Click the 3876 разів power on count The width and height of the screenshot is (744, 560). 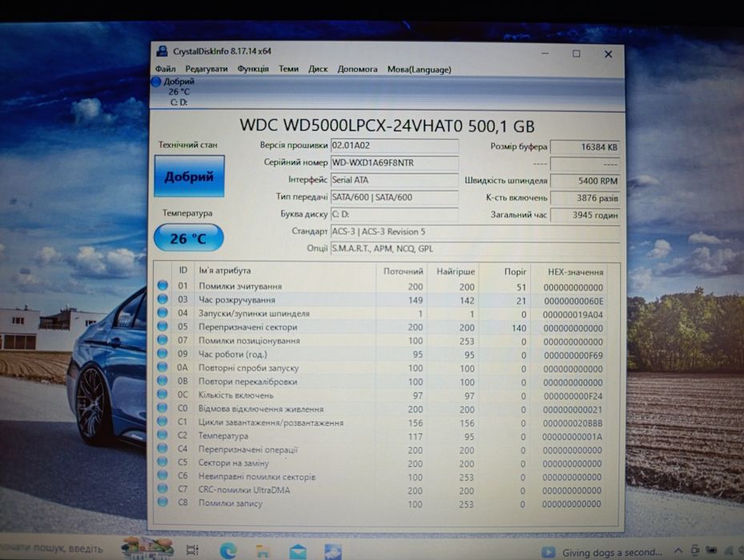(x=585, y=198)
